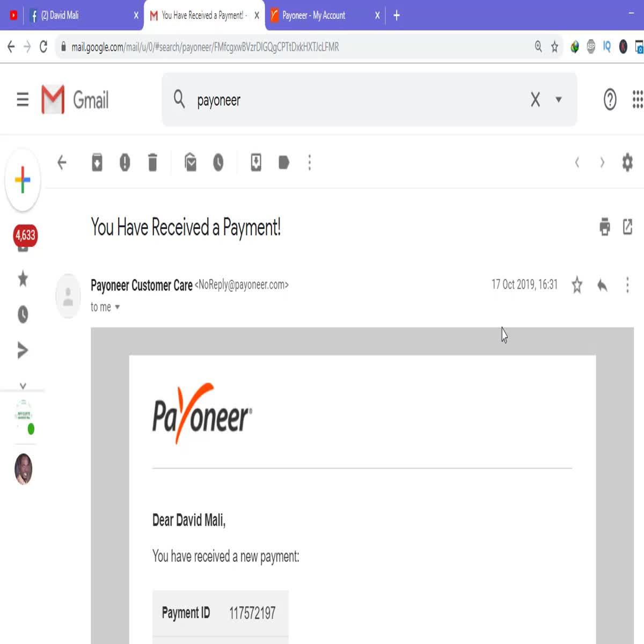This screenshot has height=644, width=644.
Task: Snooze this email with clock icon
Action: (x=218, y=163)
